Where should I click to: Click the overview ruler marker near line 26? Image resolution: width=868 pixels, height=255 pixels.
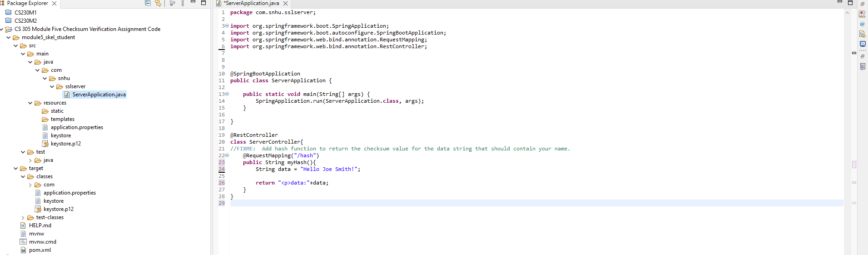click(x=854, y=182)
